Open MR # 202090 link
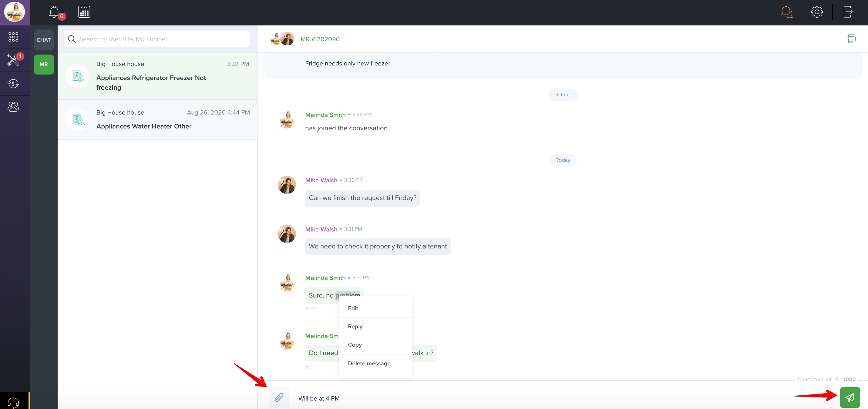The height and width of the screenshot is (409, 868). [x=320, y=39]
